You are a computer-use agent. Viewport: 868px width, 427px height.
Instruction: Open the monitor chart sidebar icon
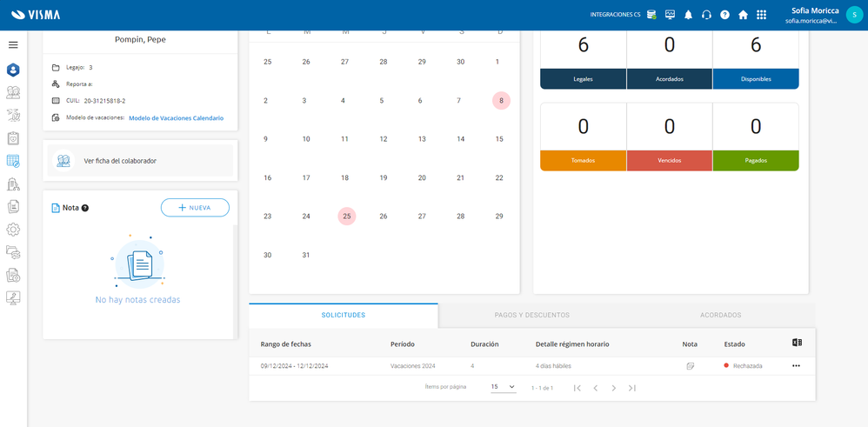coord(13,297)
